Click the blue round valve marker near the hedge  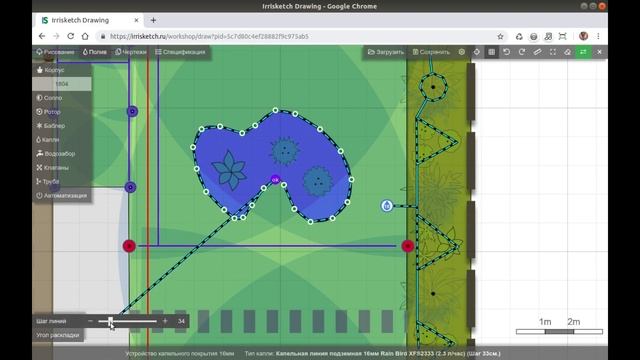click(387, 206)
